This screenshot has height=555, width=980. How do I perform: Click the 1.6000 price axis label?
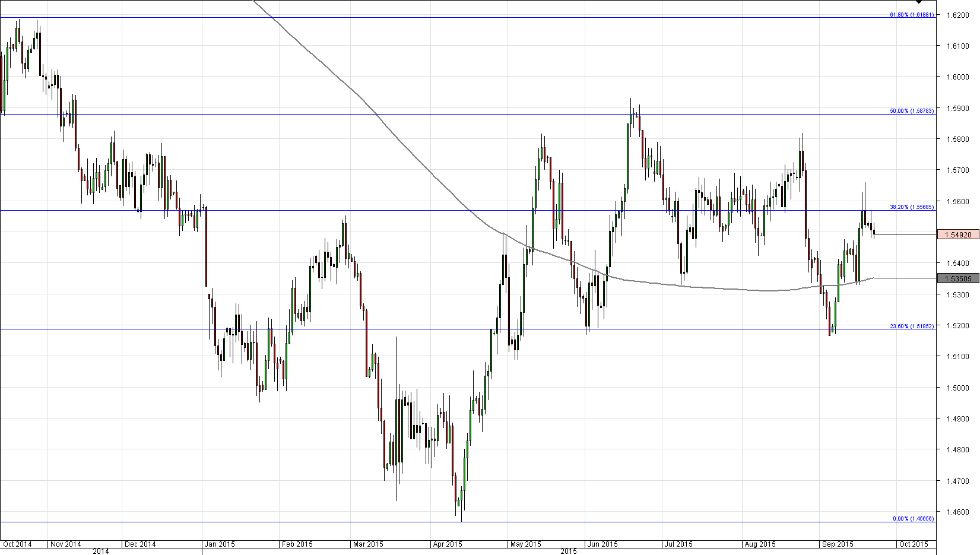pyautogui.click(x=957, y=77)
